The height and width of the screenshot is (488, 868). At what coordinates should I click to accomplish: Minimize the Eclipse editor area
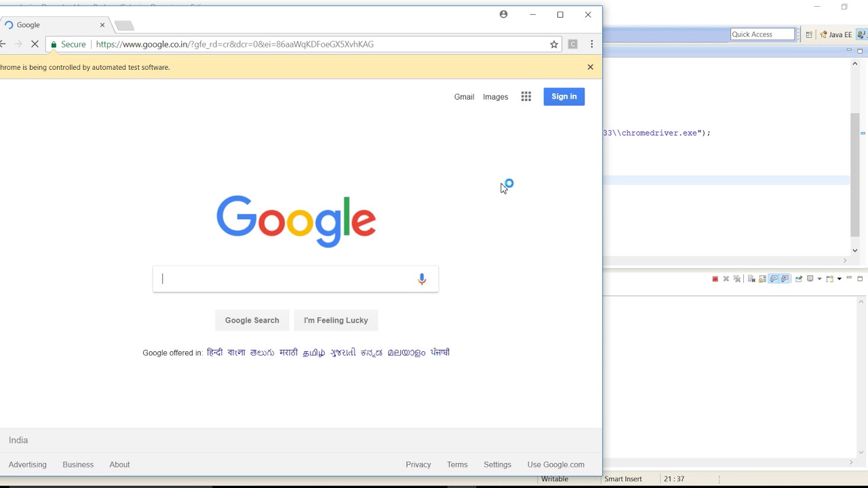(x=849, y=50)
